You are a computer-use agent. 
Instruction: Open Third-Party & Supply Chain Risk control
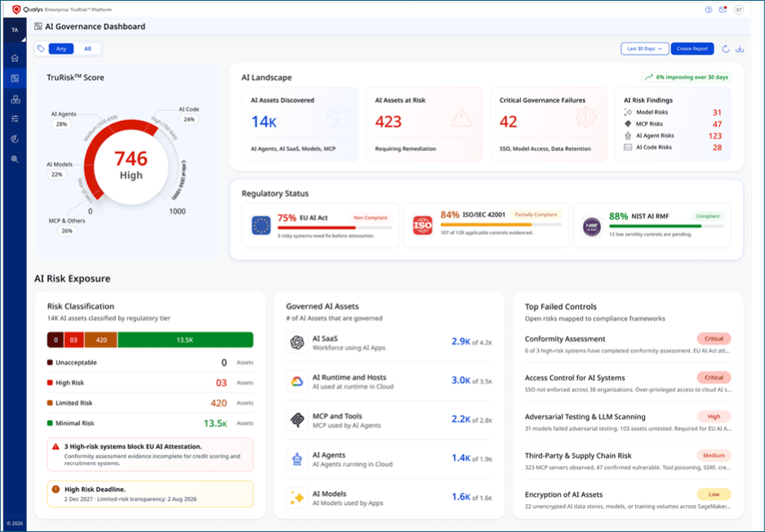pyautogui.click(x=627, y=461)
